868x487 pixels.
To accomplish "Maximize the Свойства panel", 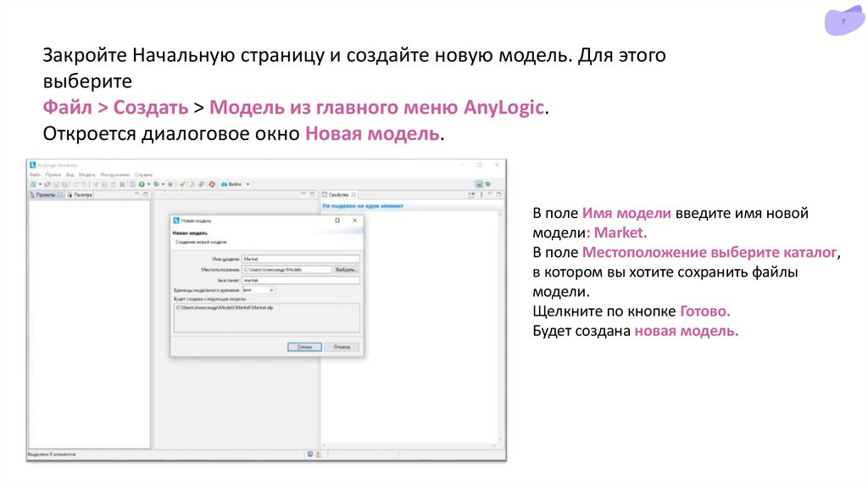I will (498, 194).
